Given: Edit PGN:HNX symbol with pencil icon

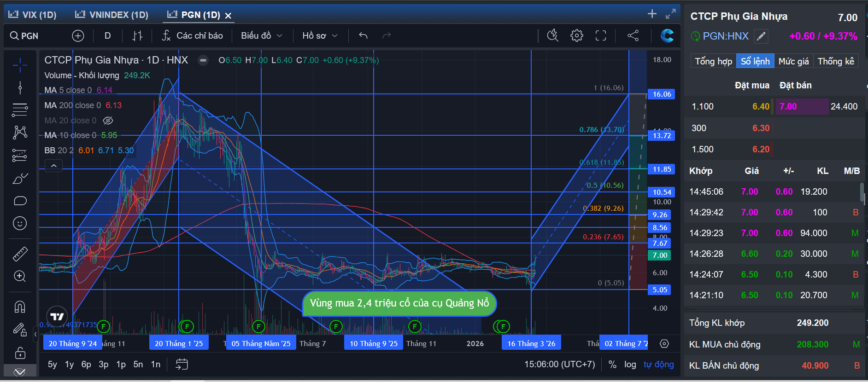Looking at the screenshot, I should click(761, 36).
